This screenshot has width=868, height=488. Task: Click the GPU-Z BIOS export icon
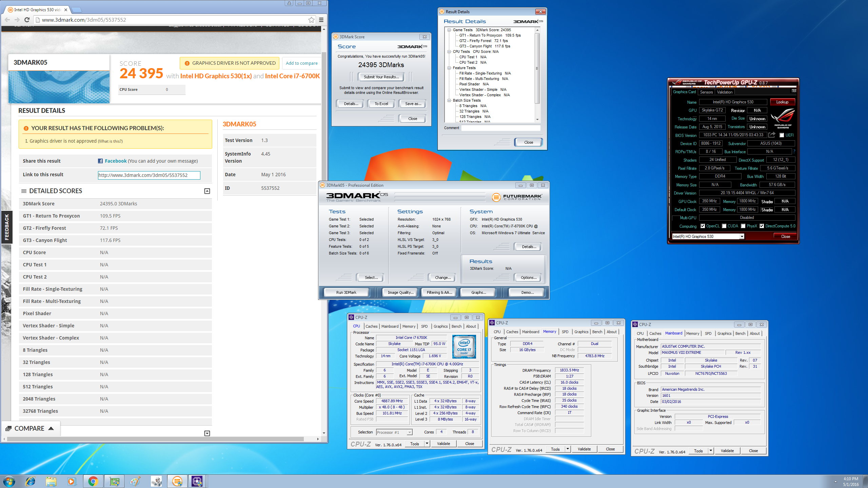tap(772, 135)
